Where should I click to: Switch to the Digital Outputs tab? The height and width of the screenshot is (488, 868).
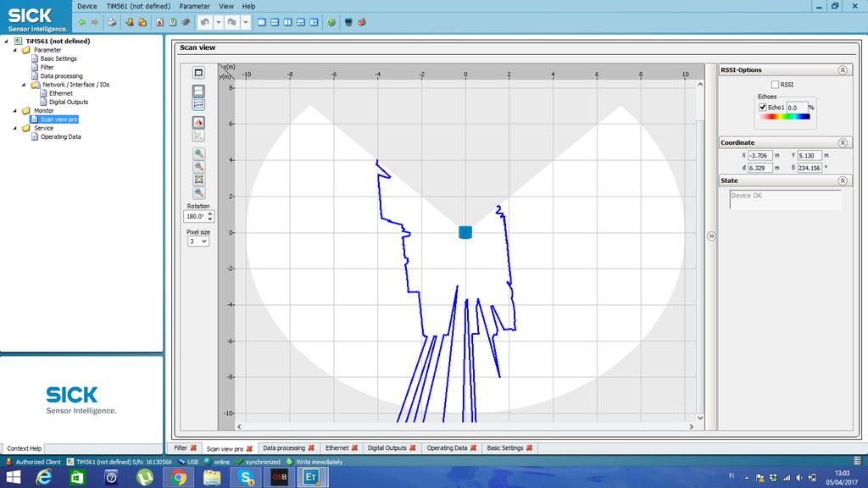[x=387, y=448]
